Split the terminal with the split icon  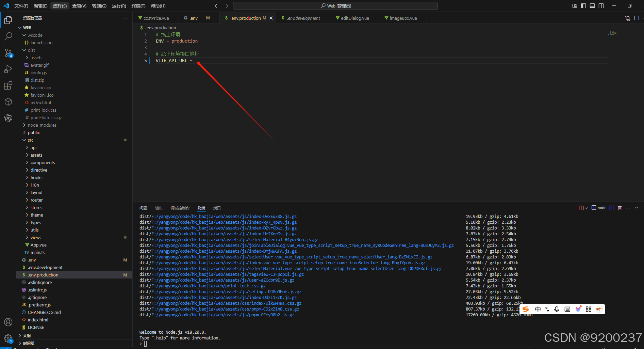point(612,208)
